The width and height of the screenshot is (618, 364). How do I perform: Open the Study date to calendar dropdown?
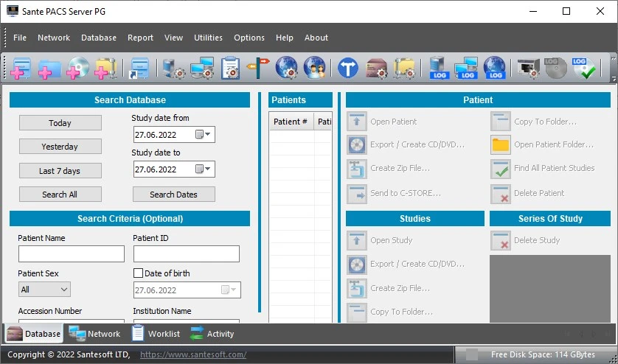[203, 169]
